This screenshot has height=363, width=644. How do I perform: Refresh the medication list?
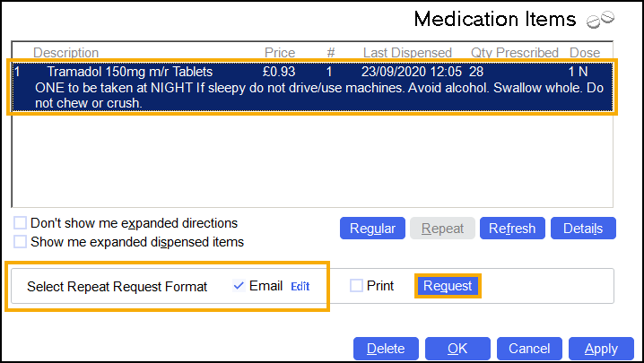tap(512, 229)
